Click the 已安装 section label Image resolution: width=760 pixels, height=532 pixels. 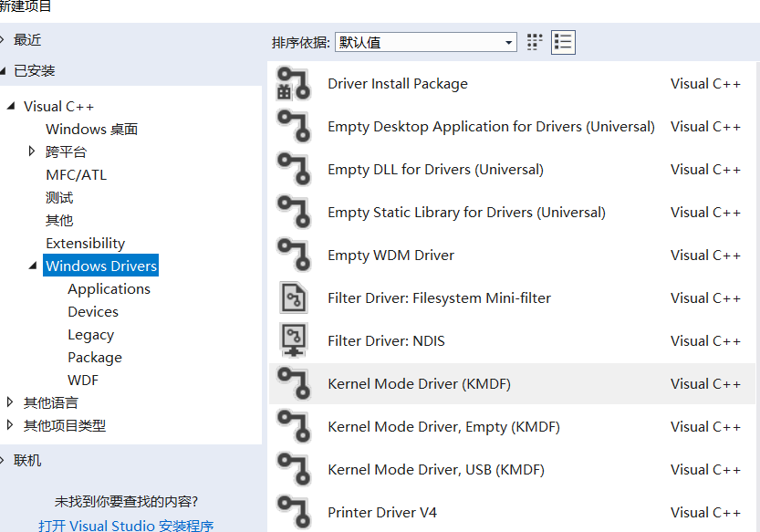tap(35, 71)
